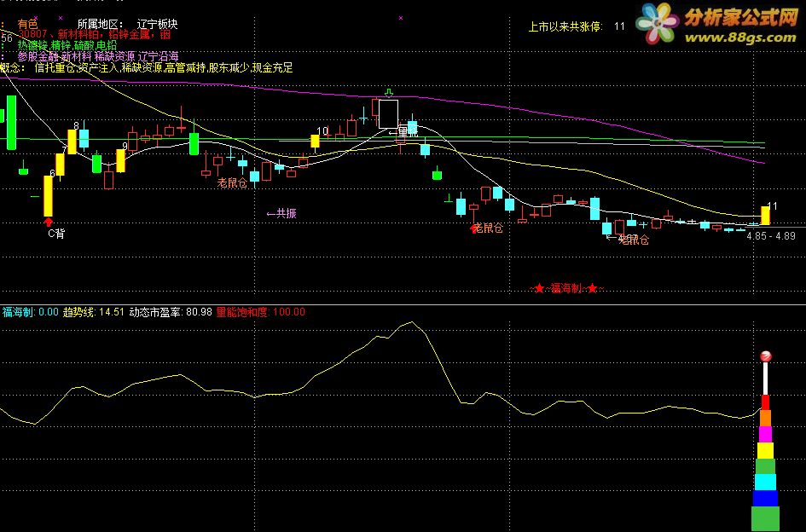Click the C背 annotation label
The image size is (806, 532).
coord(56,234)
